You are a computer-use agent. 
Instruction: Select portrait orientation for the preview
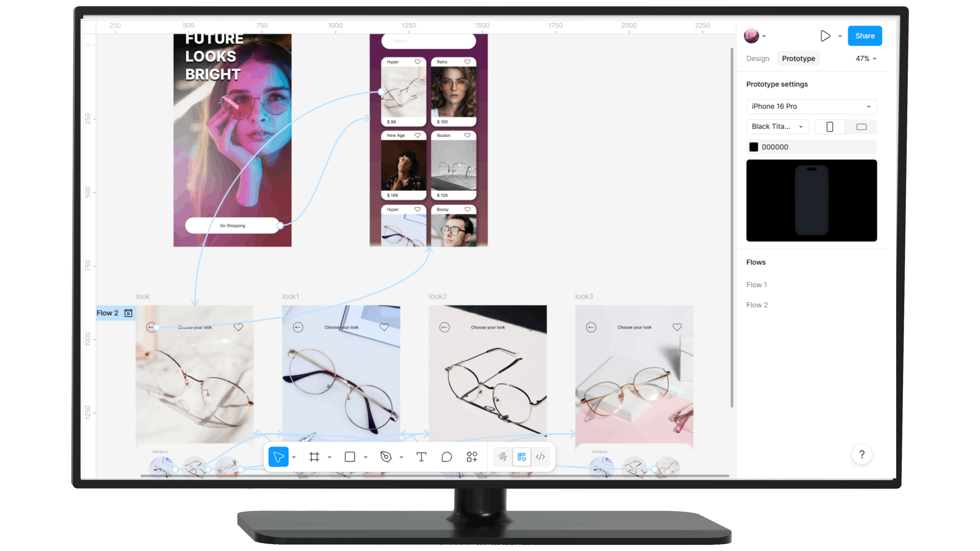pos(830,127)
